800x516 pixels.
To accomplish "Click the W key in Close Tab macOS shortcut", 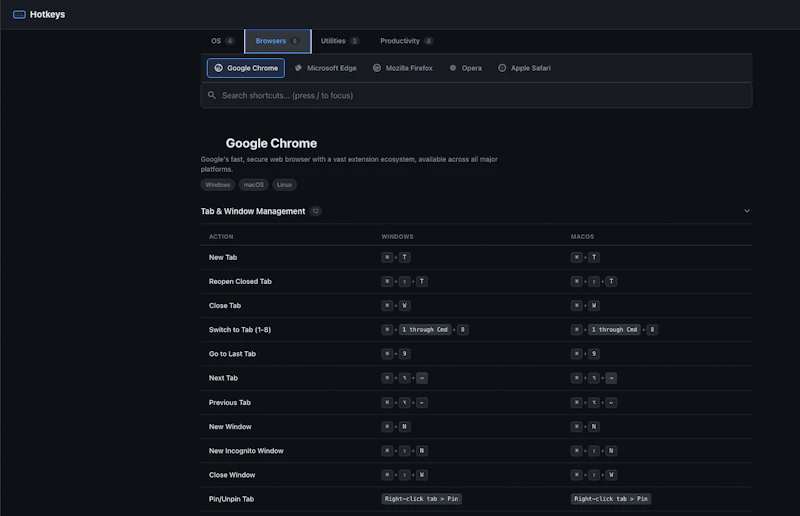I will tap(594, 306).
